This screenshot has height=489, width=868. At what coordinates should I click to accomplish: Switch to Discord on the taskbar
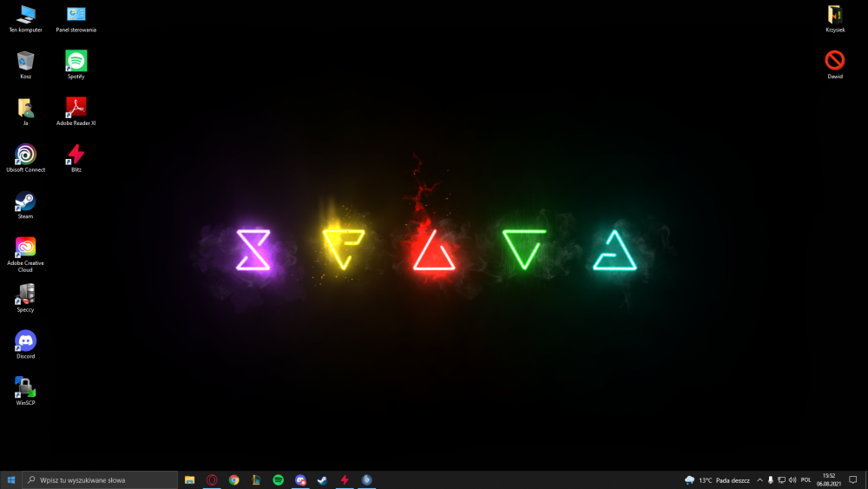300,480
